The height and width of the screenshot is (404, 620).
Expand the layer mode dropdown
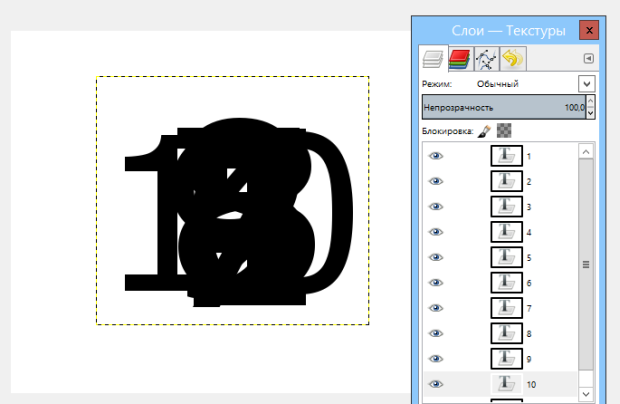click(x=587, y=85)
